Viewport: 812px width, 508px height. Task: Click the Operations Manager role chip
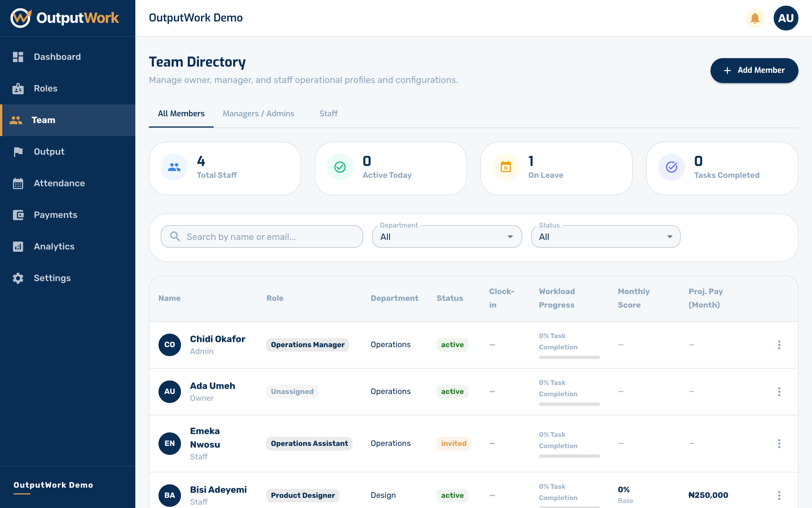[x=308, y=345]
